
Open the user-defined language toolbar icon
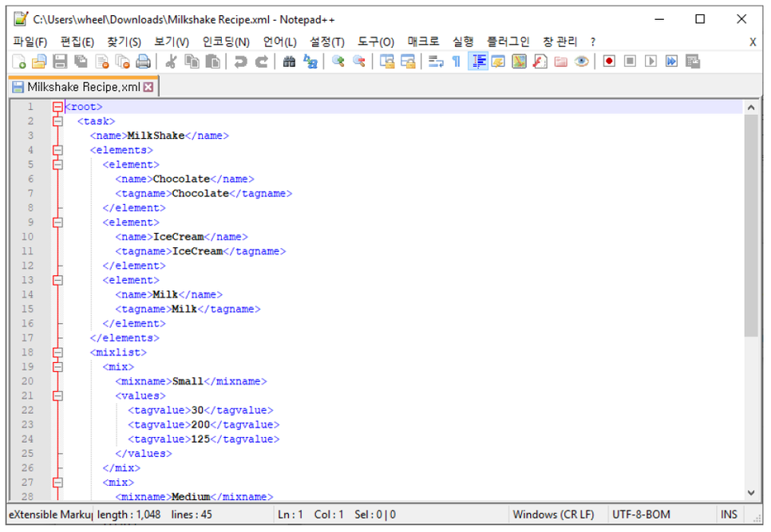click(x=498, y=61)
